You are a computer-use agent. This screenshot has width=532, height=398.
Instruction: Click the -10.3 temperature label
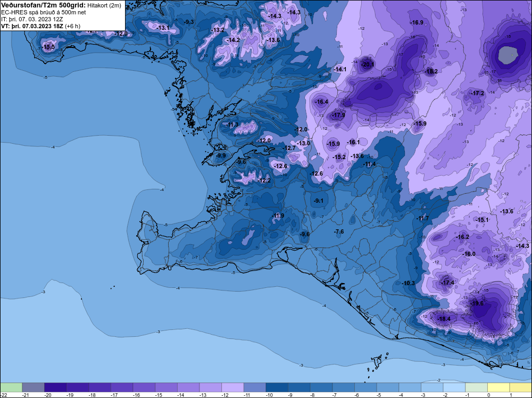(x=408, y=283)
